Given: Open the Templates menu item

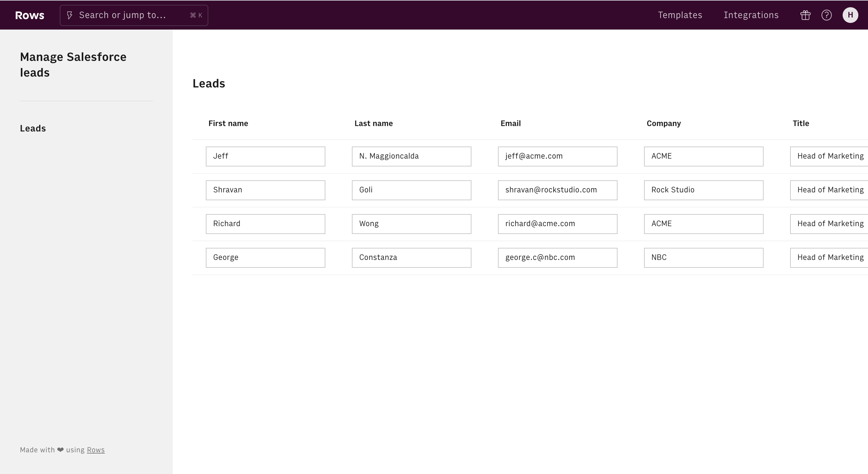Looking at the screenshot, I should pyautogui.click(x=680, y=15).
